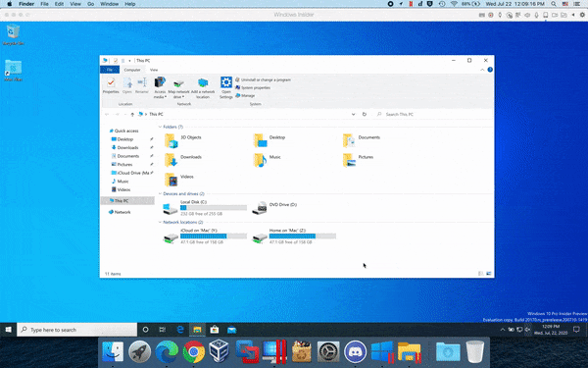Launch Edge from Windows taskbar

click(x=180, y=330)
